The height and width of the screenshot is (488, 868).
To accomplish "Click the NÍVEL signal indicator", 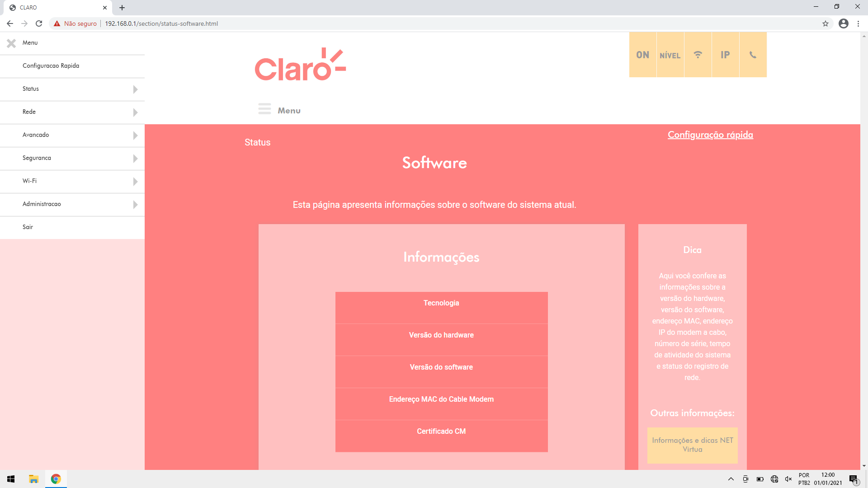I will pyautogui.click(x=670, y=55).
